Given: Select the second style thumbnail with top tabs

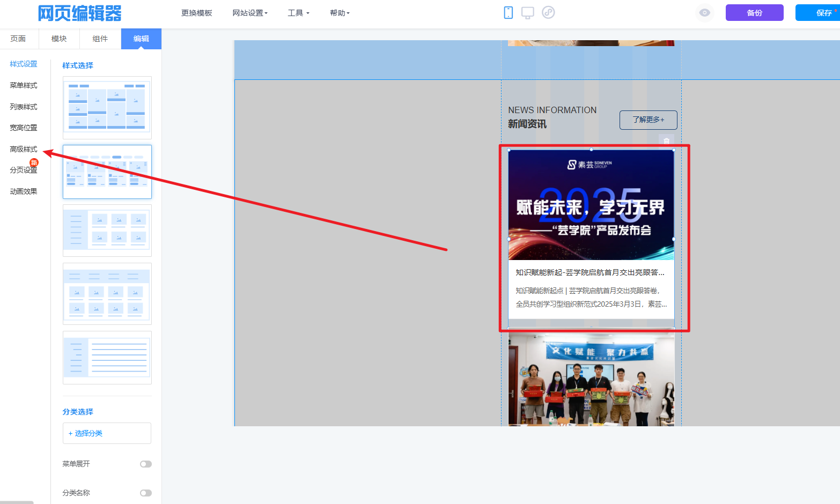Looking at the screenshot, I should [107, 172].
